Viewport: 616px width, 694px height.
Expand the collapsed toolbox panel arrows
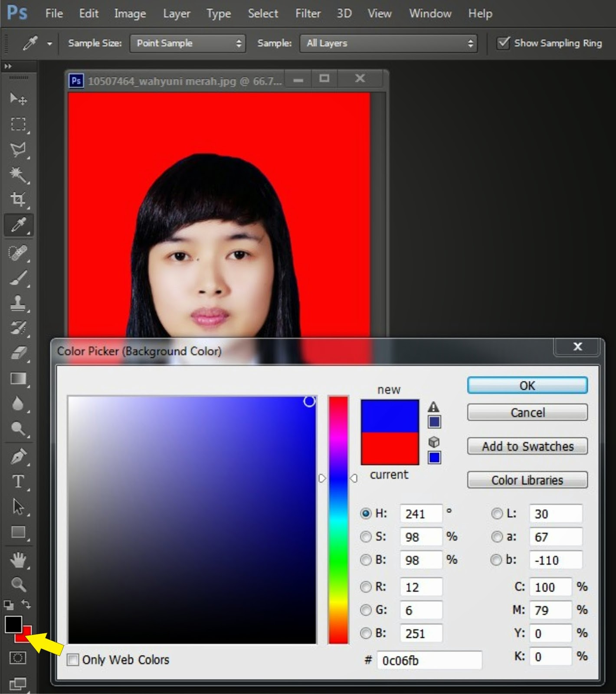pos(8,66)
